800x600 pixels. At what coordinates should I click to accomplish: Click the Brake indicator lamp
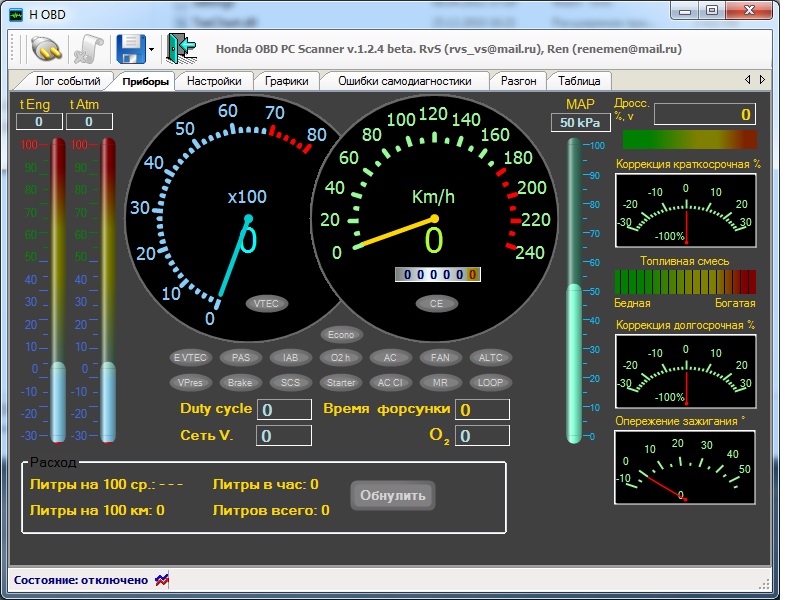point(240,383)
